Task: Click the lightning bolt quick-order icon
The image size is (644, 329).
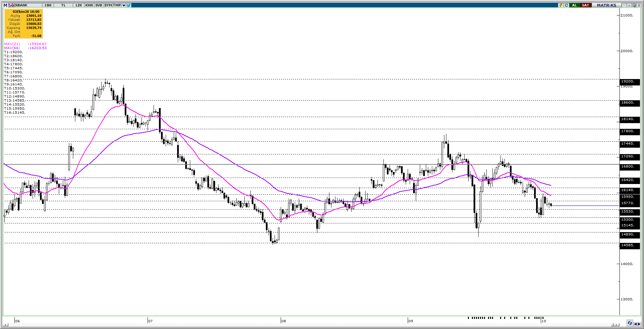Action: tap(561, 5)
